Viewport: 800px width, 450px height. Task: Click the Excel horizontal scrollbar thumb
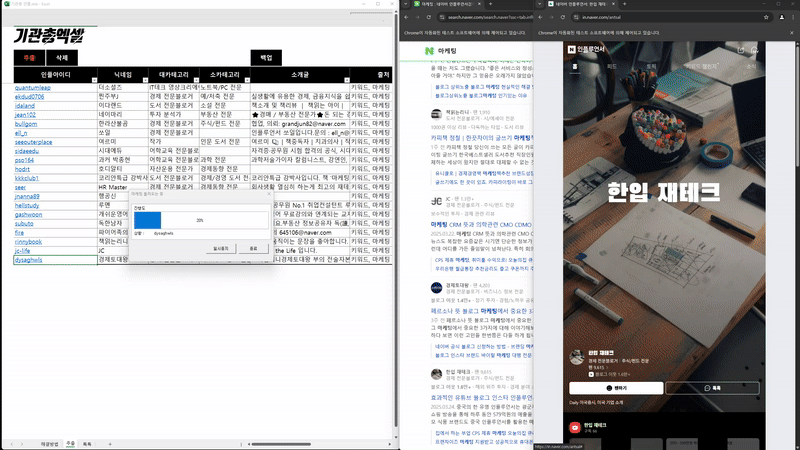(x=281, y=444)
